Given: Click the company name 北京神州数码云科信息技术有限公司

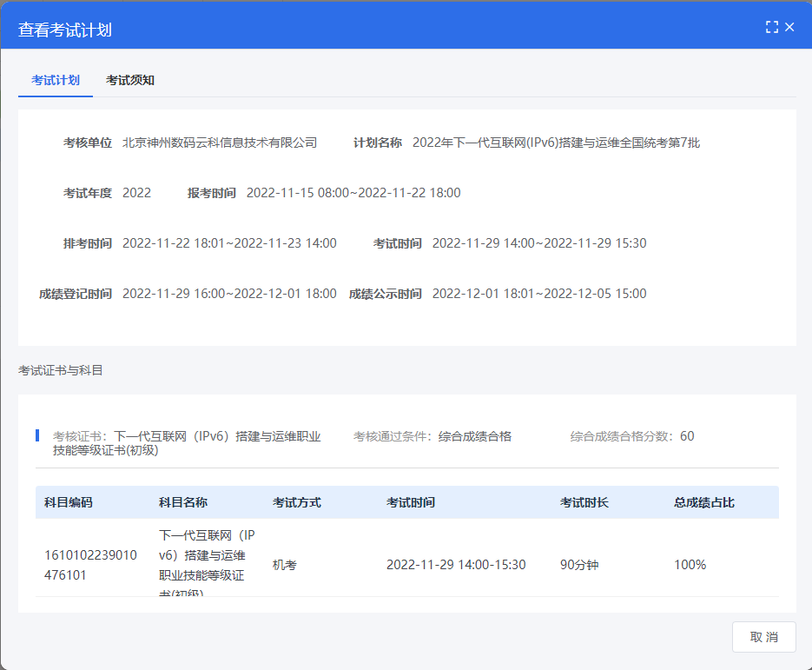Looking at the screenshot, I should click(x=220, y=143).
